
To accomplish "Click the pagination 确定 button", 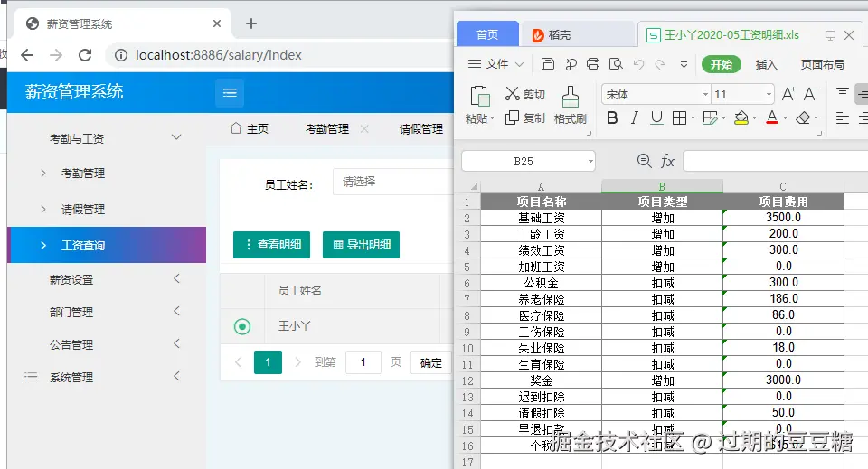I will (x=430, y=362).
